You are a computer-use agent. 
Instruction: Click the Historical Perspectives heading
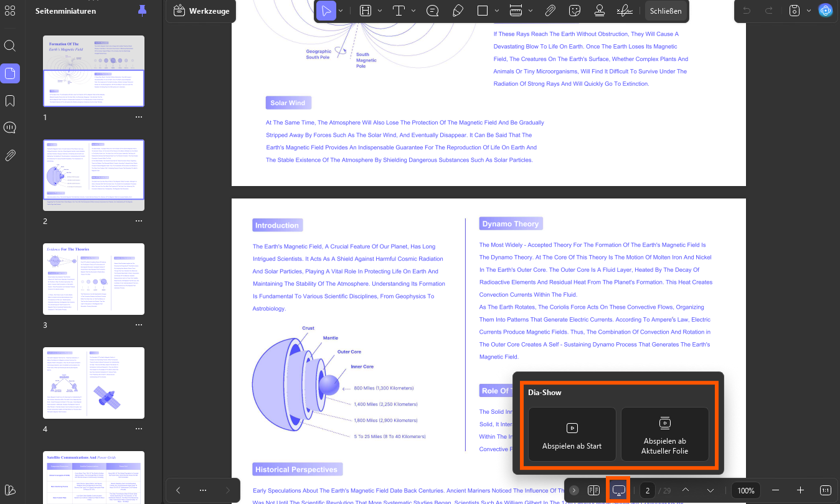coord(296,469)
